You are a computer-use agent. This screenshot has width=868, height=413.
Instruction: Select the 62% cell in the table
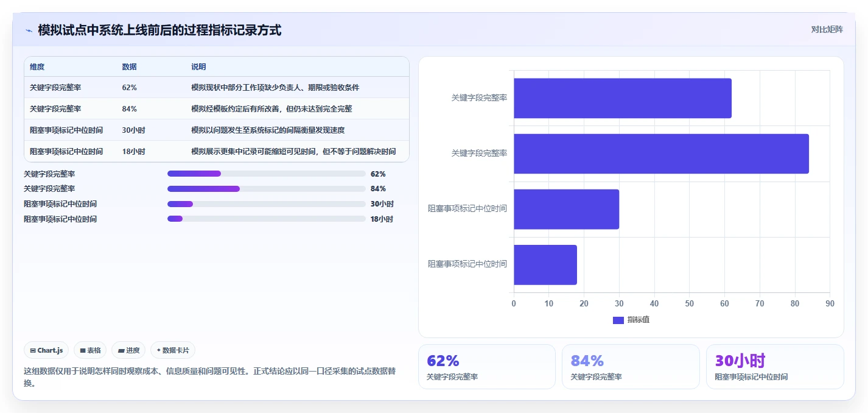coord(129,88)
